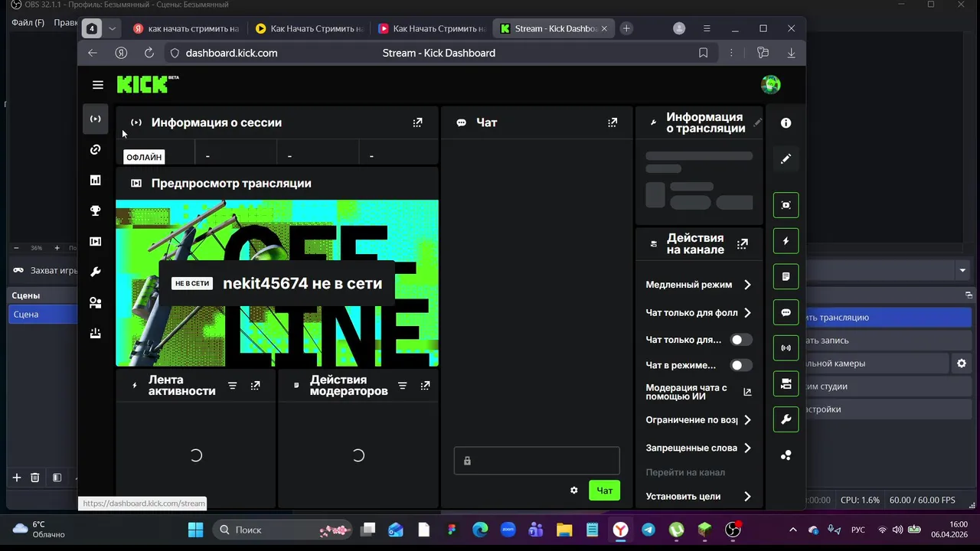
Task: Open browser tab groups dropdown arrow
Action: pos(113,28)
